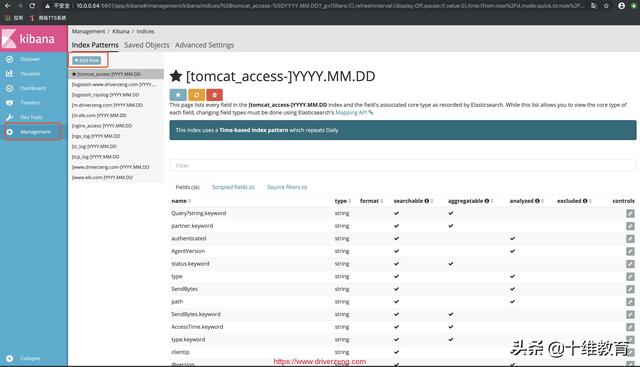Switch to Index Patterns tab
This screenshot has height=367, width=640.
coord(95,45)
